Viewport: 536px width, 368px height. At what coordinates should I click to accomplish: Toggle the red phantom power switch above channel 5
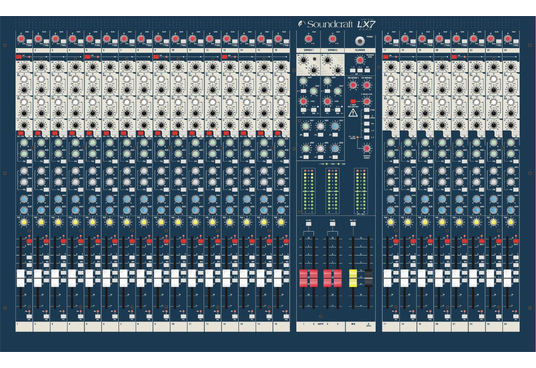(x=88, y=57)
